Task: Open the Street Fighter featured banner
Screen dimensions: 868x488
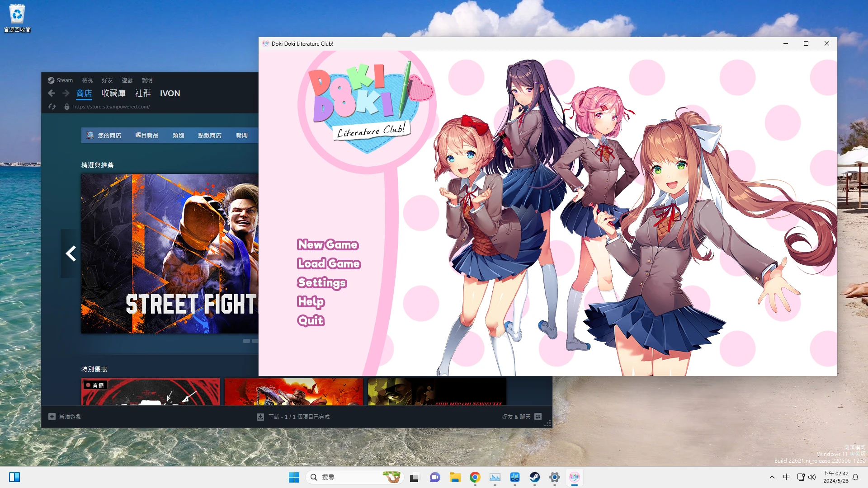Action: click(x=170, y=253)
